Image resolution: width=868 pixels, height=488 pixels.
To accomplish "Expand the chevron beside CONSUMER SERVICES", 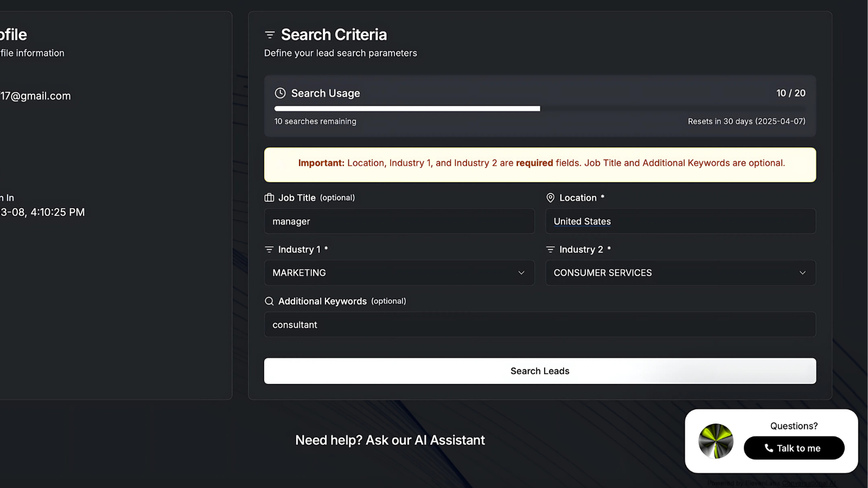I will [802, 273].
